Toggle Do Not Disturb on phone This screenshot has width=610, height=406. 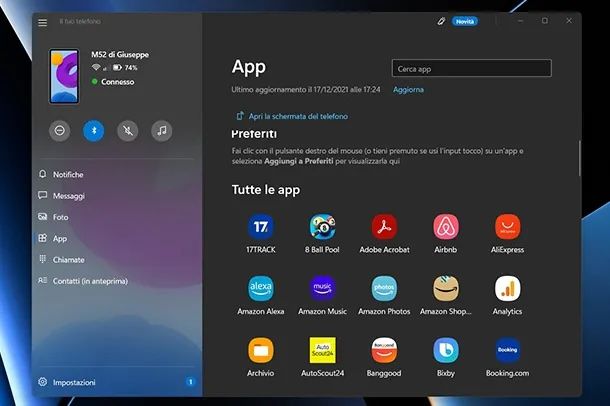point(60,131)
